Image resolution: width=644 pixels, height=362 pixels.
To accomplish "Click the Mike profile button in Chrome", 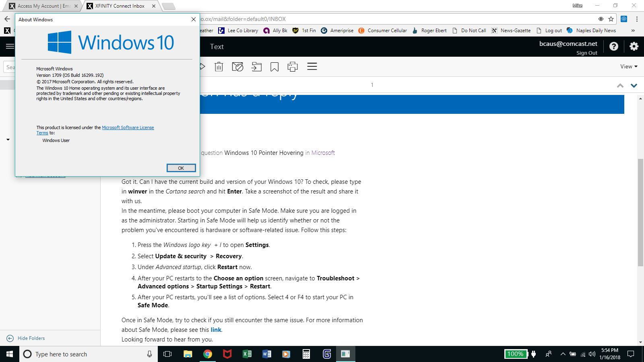I will tap(578, 6).
